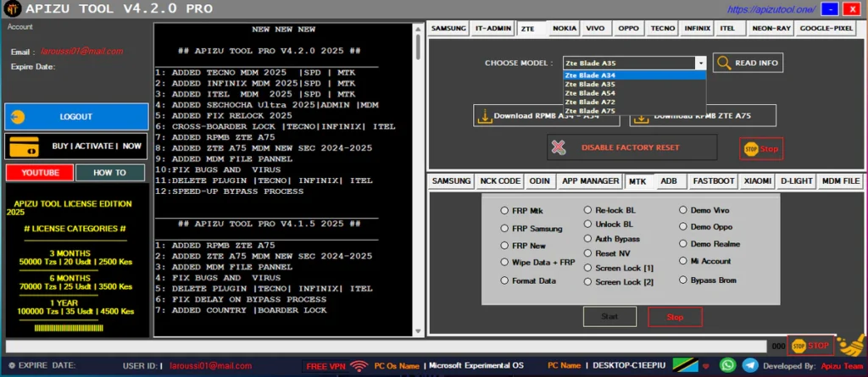Screen dimensions: 868x377
Task: Click the small red heart icon
Action: 706,366
